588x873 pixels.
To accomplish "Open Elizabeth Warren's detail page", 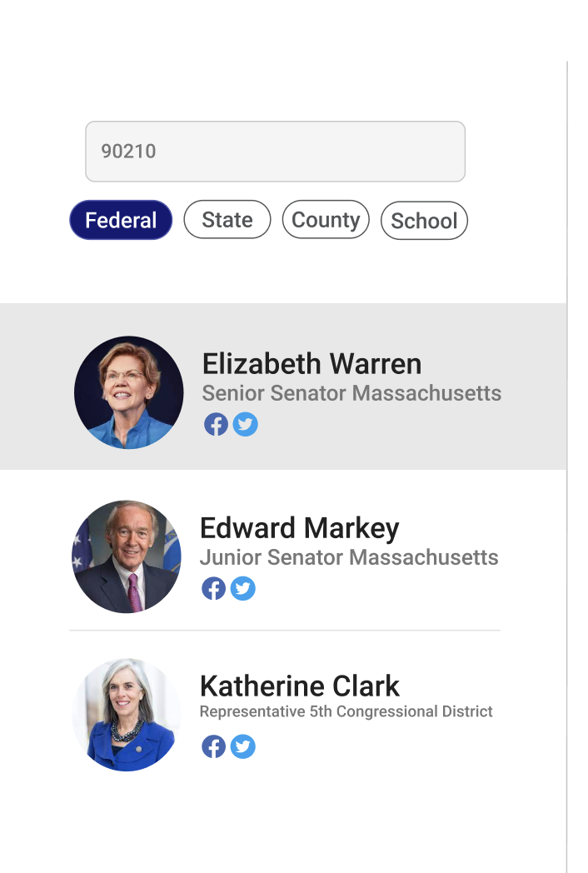I will (x=311, y=364).
